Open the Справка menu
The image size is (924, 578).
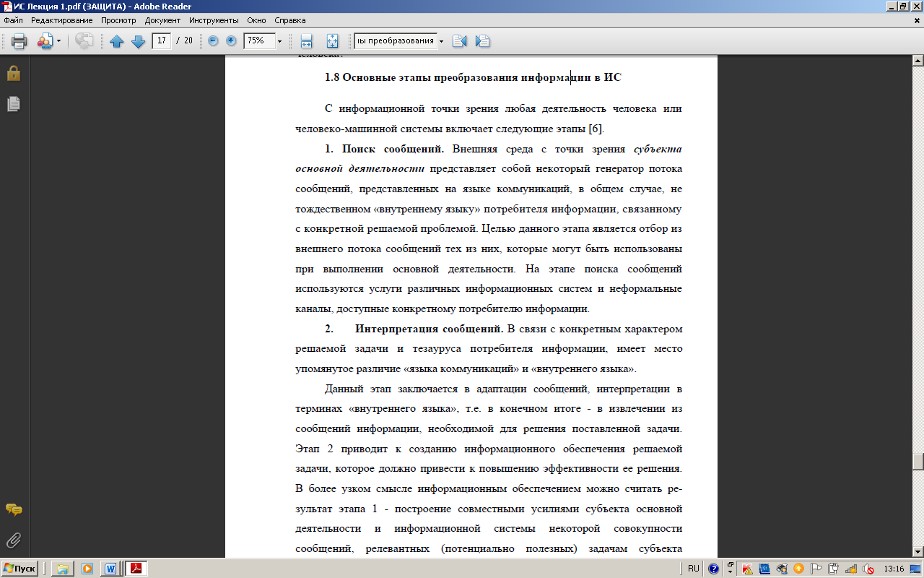pyautogui.click(x=289, y=20)
